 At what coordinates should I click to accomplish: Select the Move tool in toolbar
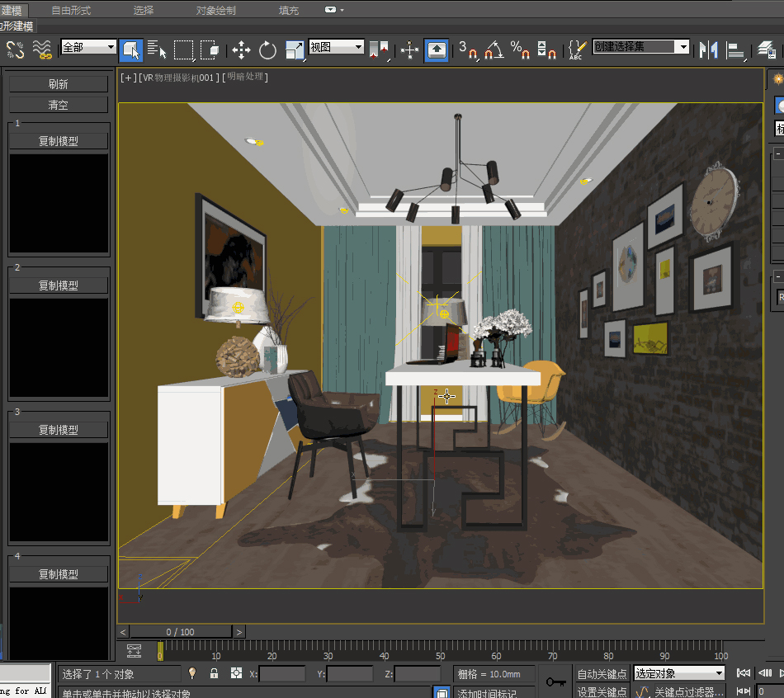pyautogui.click(x=241, y=50)
